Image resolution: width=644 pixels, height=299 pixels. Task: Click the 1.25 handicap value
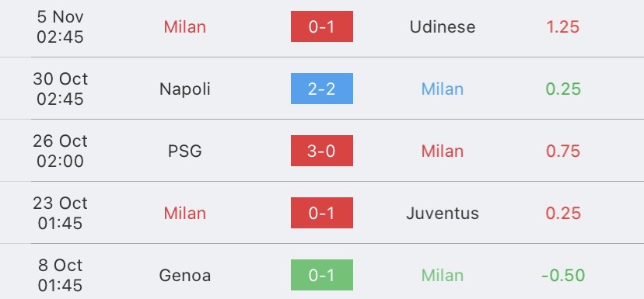click(562, 27)
